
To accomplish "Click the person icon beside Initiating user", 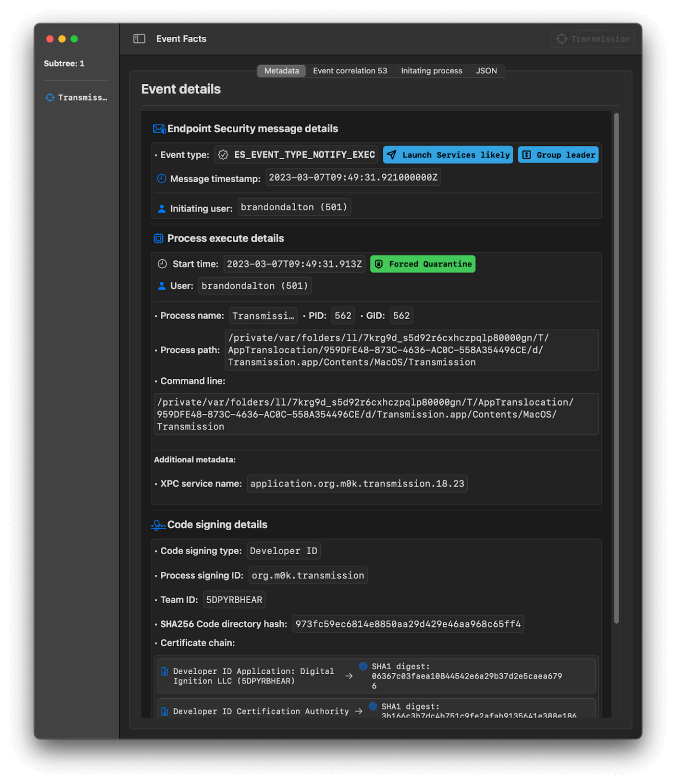I will 162,208.
